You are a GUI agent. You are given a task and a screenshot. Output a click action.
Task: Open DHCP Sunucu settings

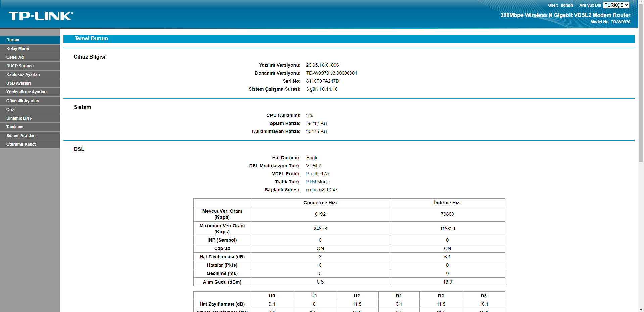coord(30,66)
